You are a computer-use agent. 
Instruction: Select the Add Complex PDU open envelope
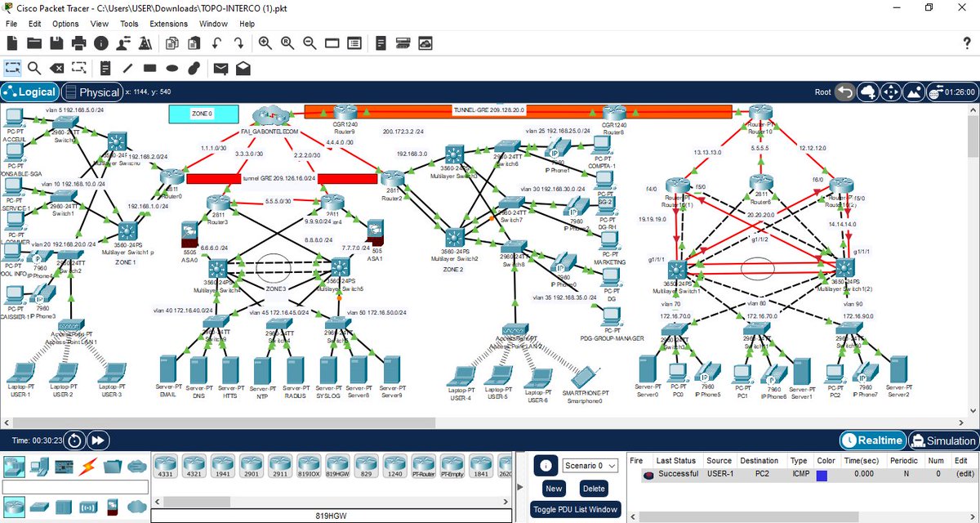pos(243,68)
